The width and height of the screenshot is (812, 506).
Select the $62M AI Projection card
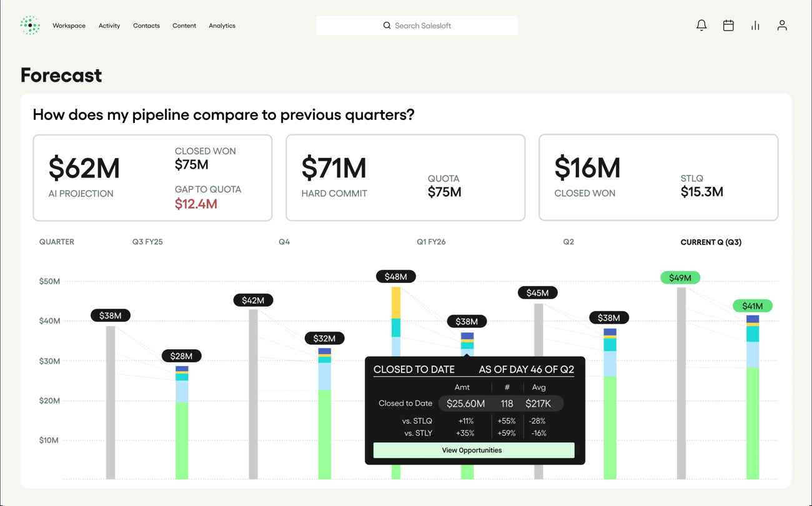(x=152, y=178)
